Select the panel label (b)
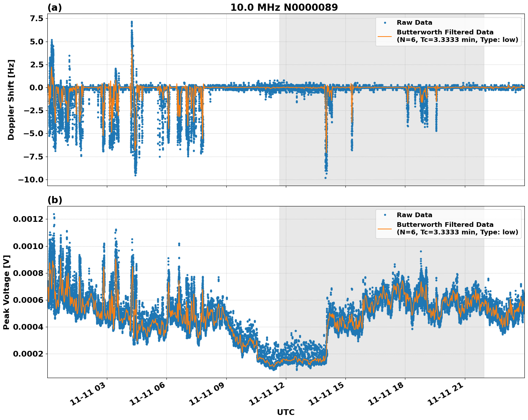528x420 pixels. tap(55, 200)
